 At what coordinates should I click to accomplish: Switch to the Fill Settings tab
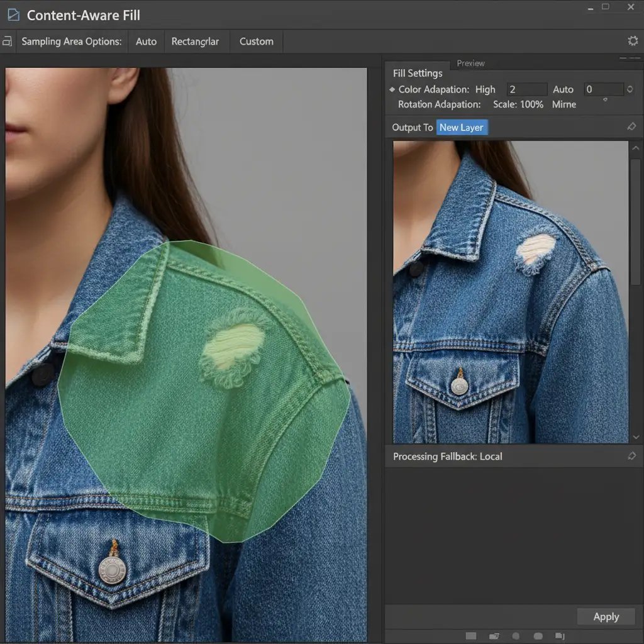click(x=417, y=73)
